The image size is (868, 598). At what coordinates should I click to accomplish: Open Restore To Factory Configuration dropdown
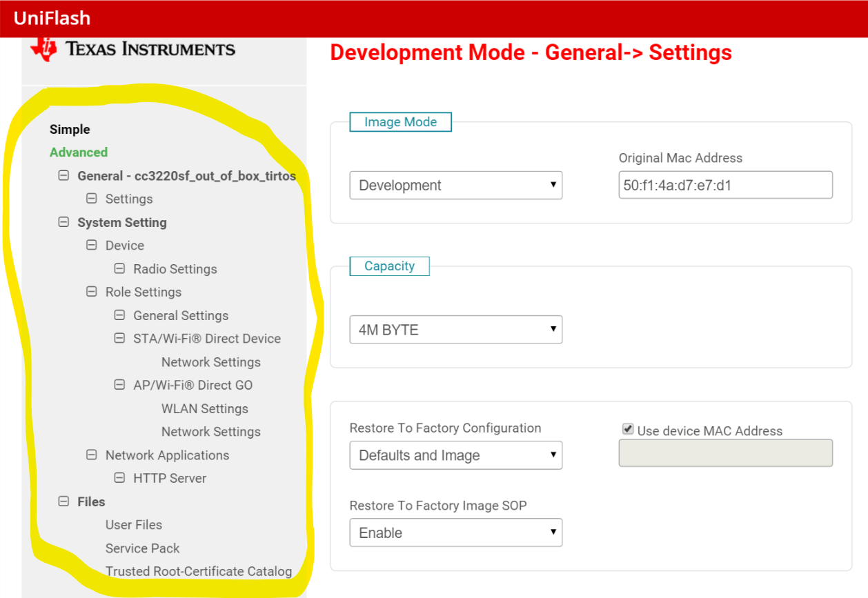(x=456, y=455)
